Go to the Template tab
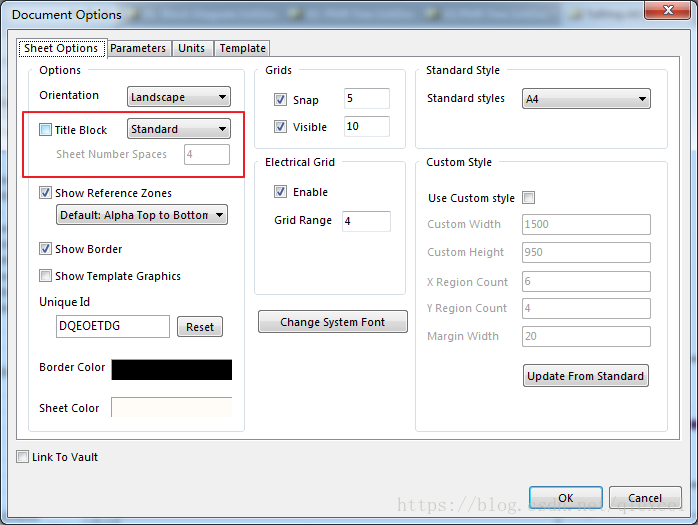 pos(242,48)
